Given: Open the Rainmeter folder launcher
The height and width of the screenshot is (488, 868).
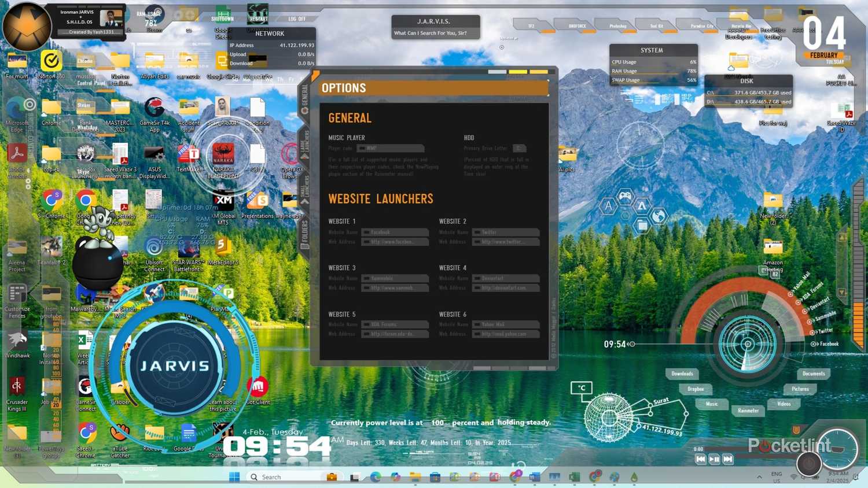Looking at the screenshot, I should point(748,411).
